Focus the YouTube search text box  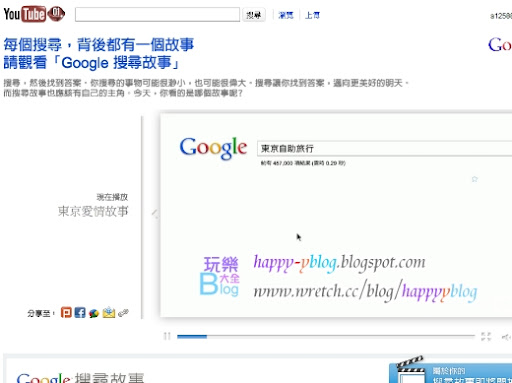[x=157, y=15]
